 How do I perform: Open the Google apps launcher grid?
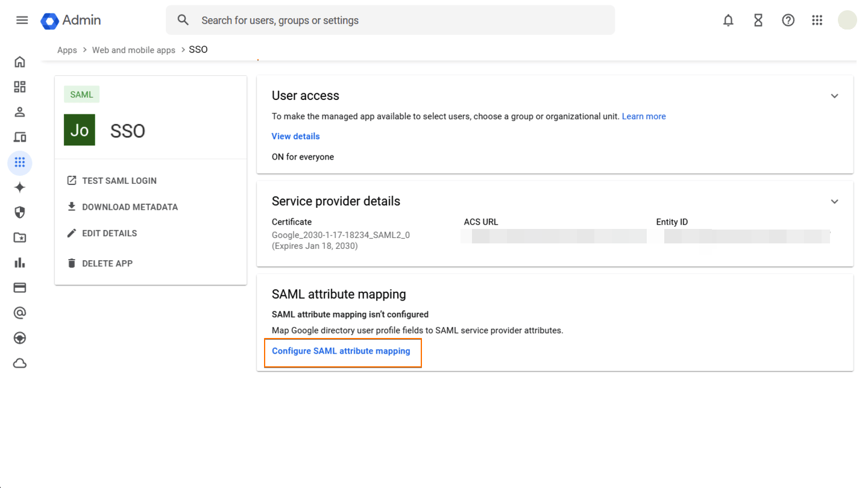tap(817, 20)
